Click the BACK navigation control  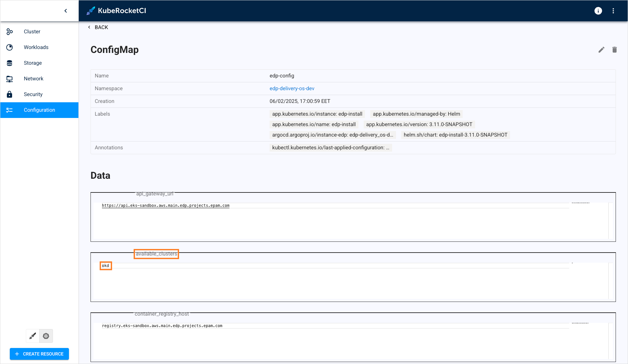click(97, 27)
